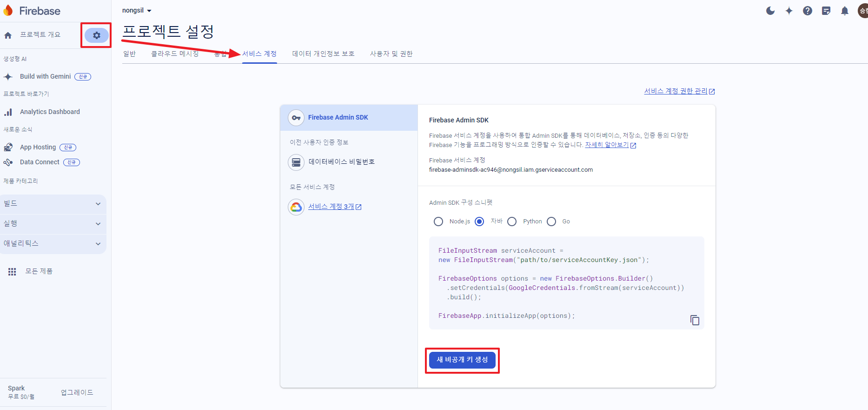Image resolution: width=868 pixels, height=410 pixels.
Task: Click the Firebase flame logo
Action: click(8, 10)
